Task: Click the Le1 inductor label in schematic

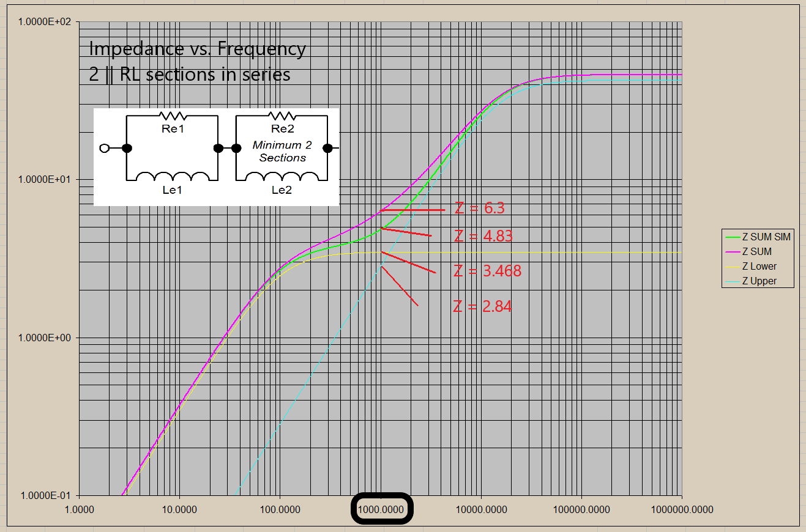Action: 172,190
